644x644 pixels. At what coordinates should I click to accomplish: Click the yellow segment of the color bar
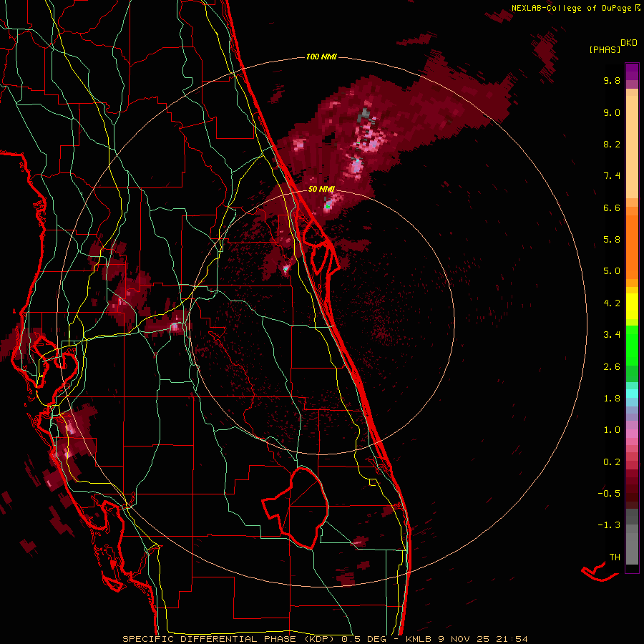tap(632, 306)
